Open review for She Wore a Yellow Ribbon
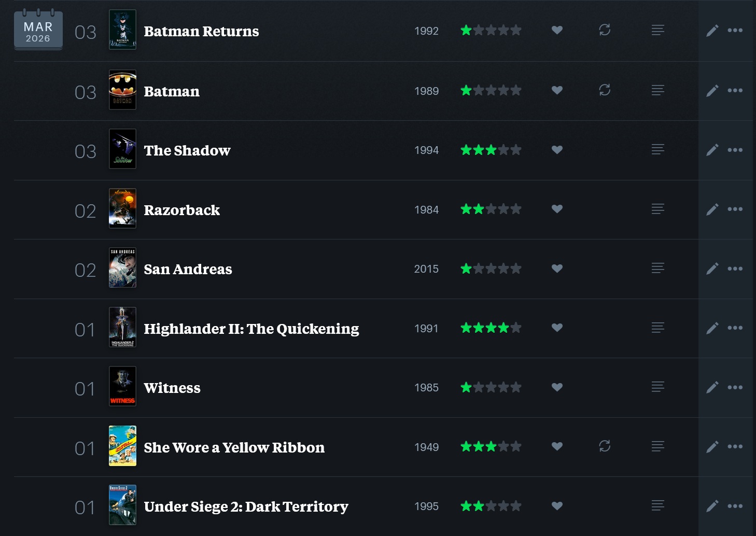 point(658,446)
